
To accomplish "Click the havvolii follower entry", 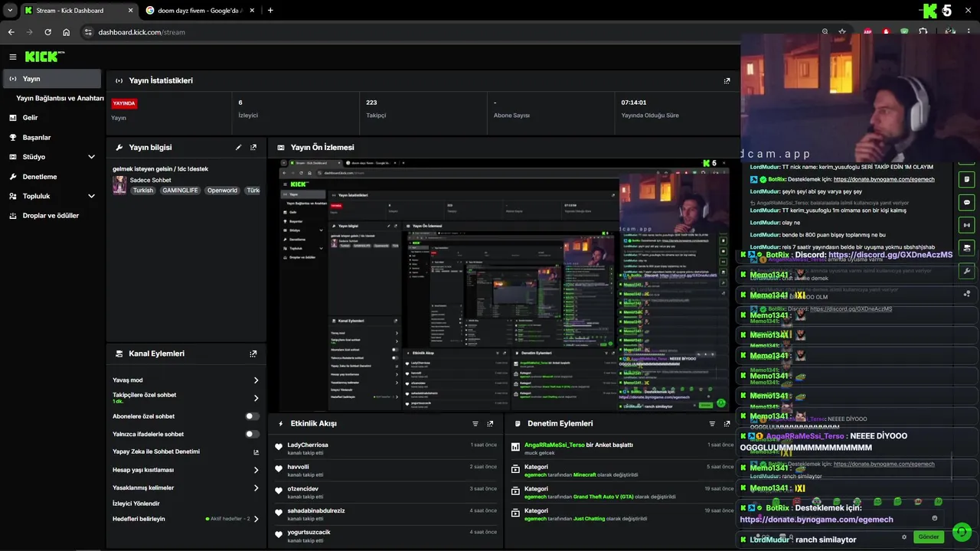I will point(385,470).
